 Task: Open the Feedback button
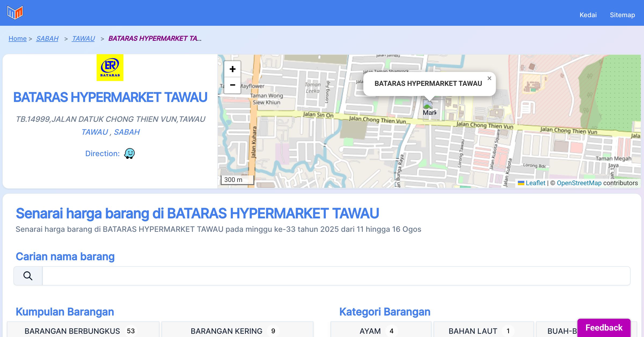pyautogui.click(x=604, y=327)
